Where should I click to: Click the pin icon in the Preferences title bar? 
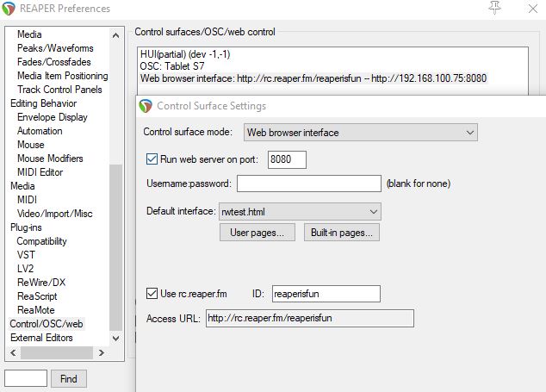[495, 8]
